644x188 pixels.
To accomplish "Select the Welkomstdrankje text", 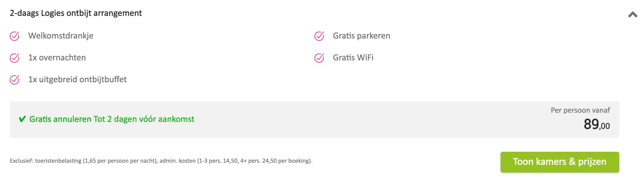I will click(61, 36).
